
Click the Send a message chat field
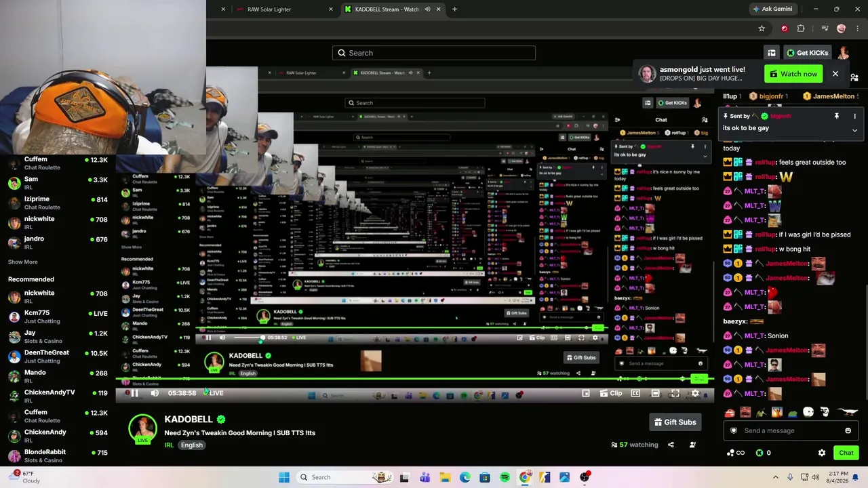(x=790, y=430)
